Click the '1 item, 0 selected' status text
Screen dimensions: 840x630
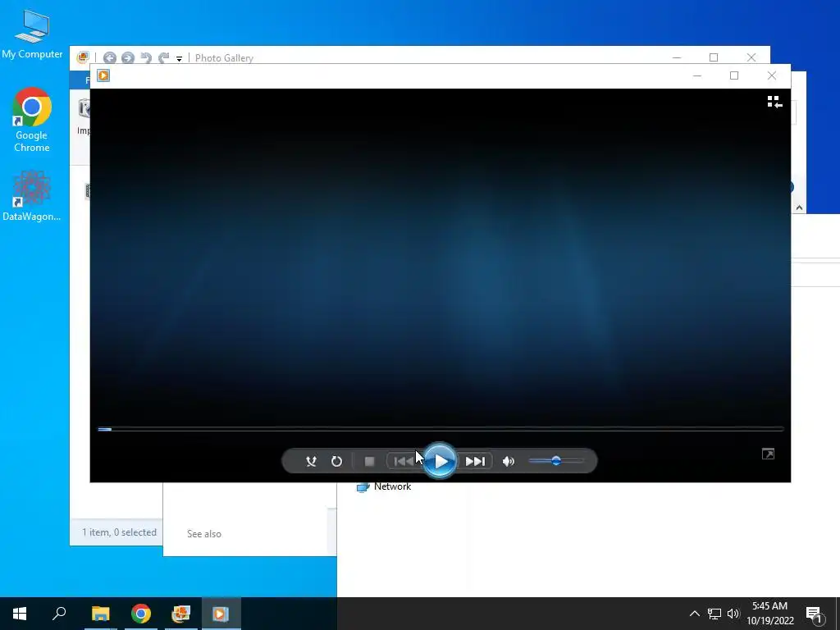pyautogui.click(x=119, y=532)
